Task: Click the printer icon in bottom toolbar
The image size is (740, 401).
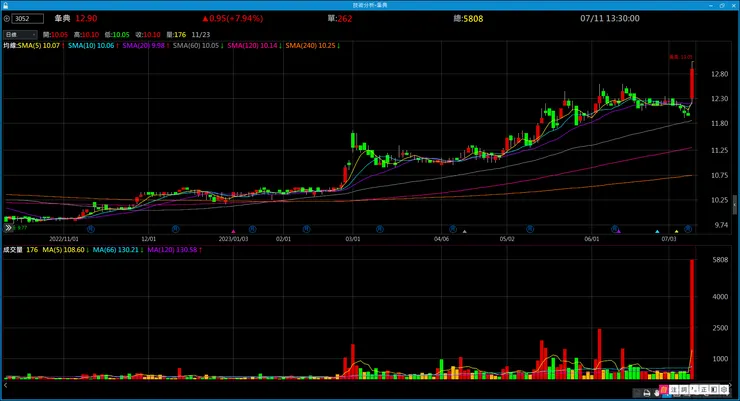Action: pyautogui.click(x=647, y=393)
